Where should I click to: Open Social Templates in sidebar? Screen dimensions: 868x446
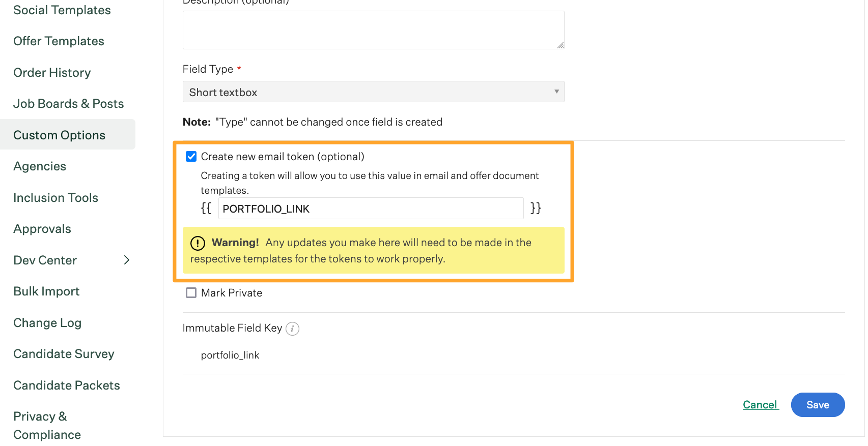coord(62,10)
